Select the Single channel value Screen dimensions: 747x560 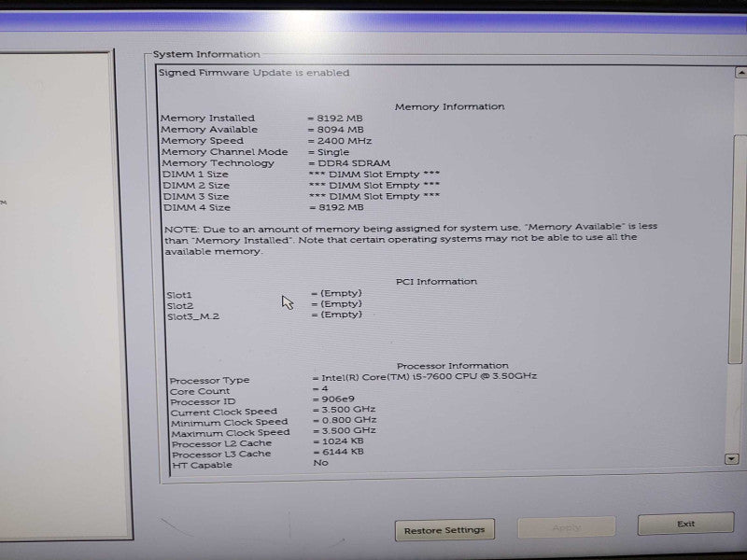333,152
